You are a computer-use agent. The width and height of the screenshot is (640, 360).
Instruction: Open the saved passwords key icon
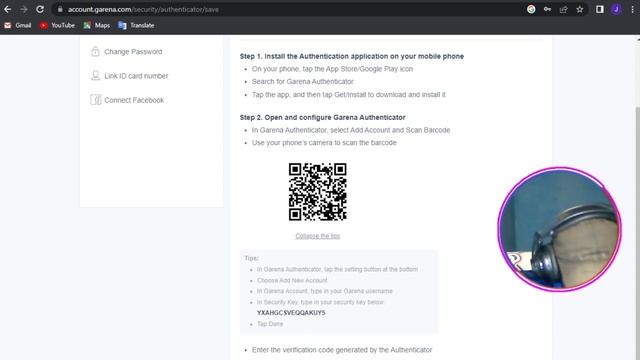point(547,9)
